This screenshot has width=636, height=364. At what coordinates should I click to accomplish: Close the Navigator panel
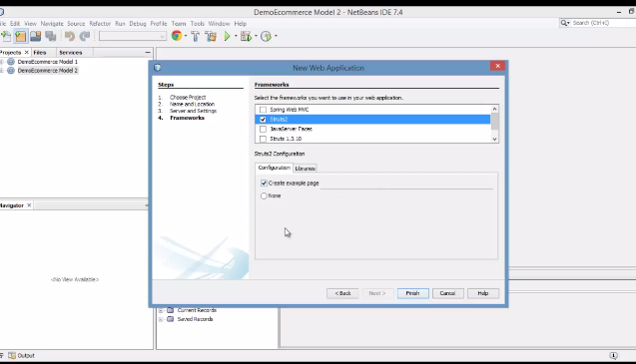[x=29, y=205]
